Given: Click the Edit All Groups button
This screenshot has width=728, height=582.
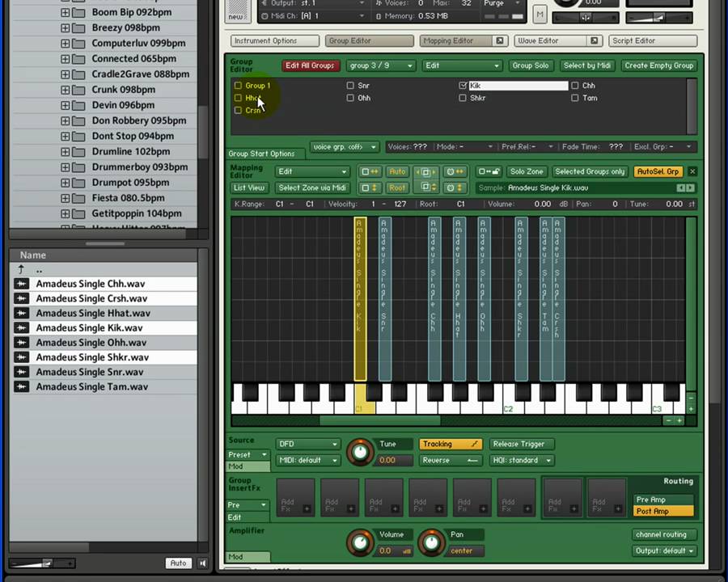Looking at the screenshot, I should coord(310,66).
